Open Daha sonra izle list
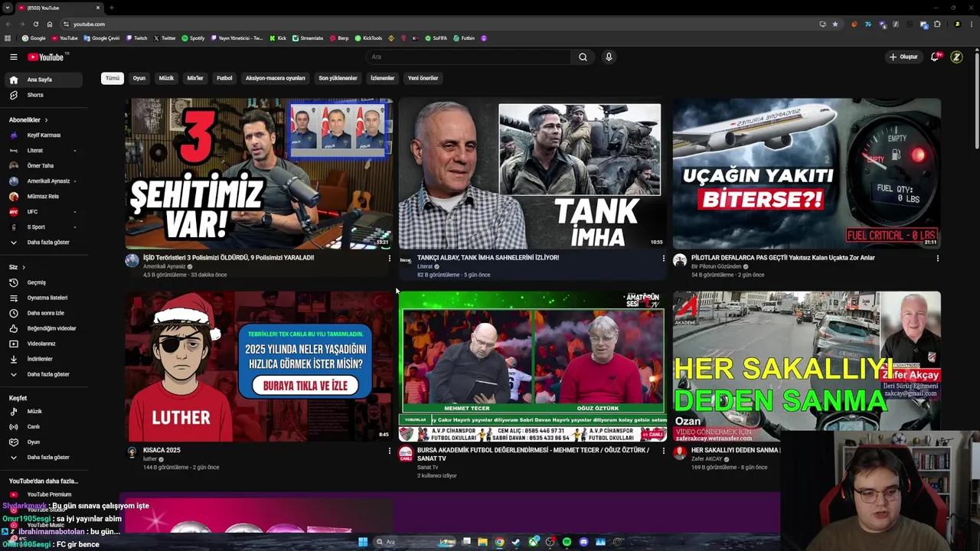Image resolution: width=980 pixels, height=551 pixels. [x=44, y=313]
